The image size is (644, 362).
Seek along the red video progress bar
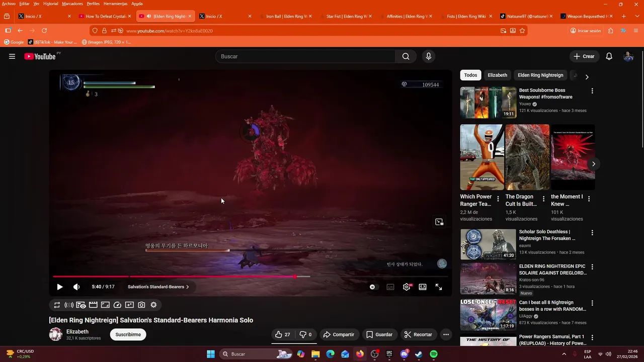[x=251, y=277]
